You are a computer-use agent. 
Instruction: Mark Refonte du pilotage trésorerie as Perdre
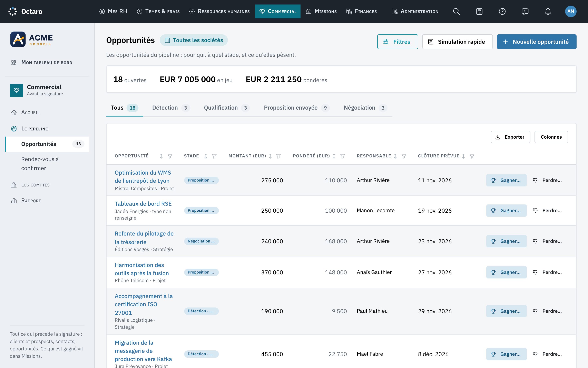(x=547, y=241)
